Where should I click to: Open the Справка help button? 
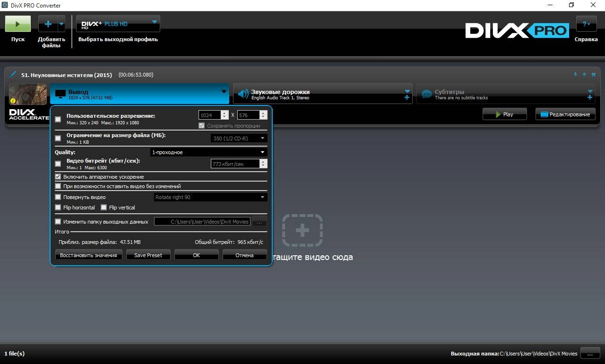[x=586, y=24]
